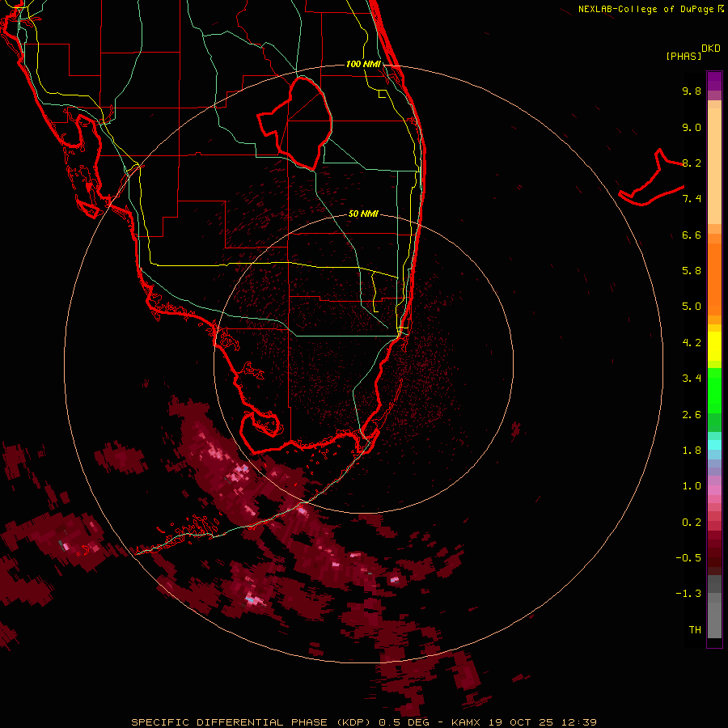Viewport: 728px width, 728px height.
Task: Select the 2.6 color scale value
Action: pyautogui.click(x=692, y=415)
